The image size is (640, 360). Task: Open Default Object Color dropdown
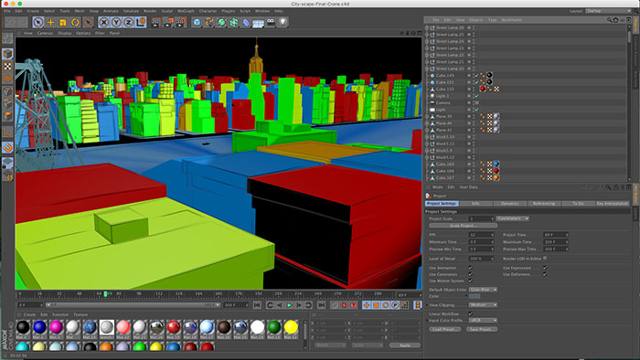coord(484,289)
